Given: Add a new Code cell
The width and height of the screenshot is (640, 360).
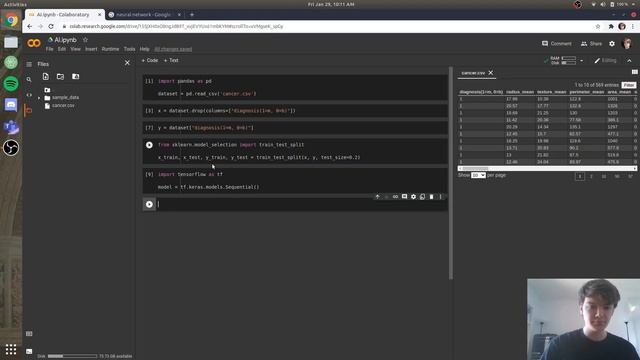Looking at the screenshot, I should click(x=150, y=60).
